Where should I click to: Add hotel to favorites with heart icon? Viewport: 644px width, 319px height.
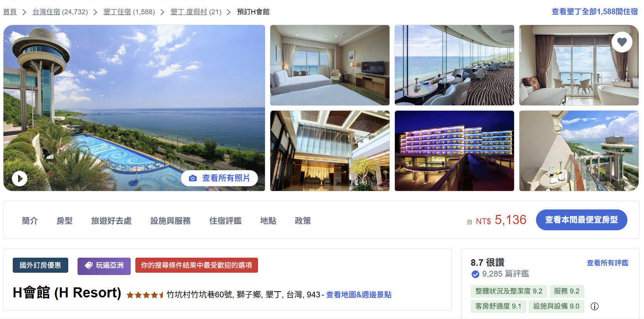(x=622, y=42)
